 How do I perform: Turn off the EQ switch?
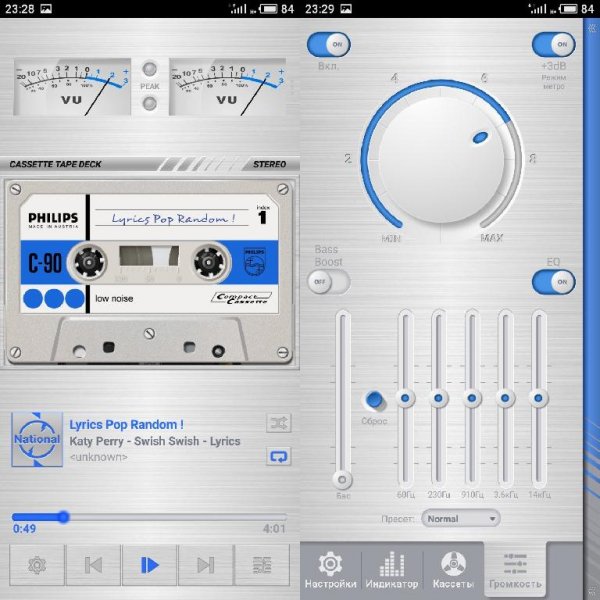coord(553,282)
